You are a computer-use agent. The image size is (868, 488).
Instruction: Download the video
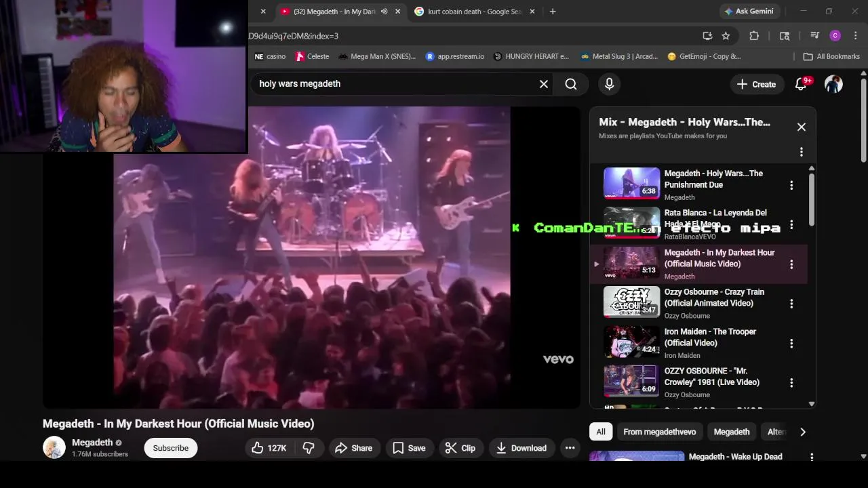pos(521,448)
